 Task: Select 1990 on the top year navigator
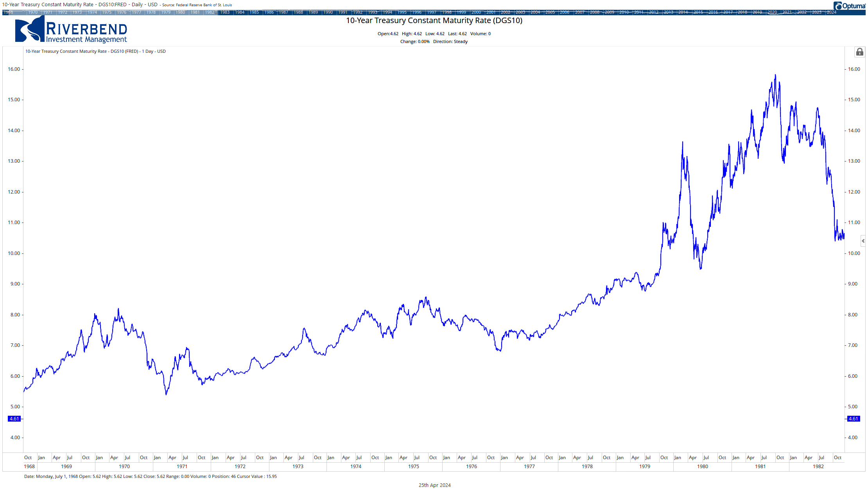328,13
